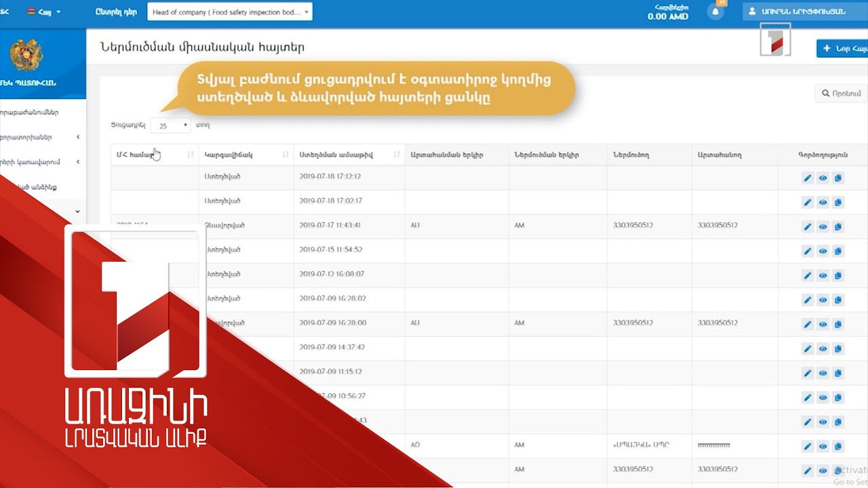This screenshot has height=488, width=868.
Task: Click the Armenian coat of arms logo
Action: (x=26, y=55)
